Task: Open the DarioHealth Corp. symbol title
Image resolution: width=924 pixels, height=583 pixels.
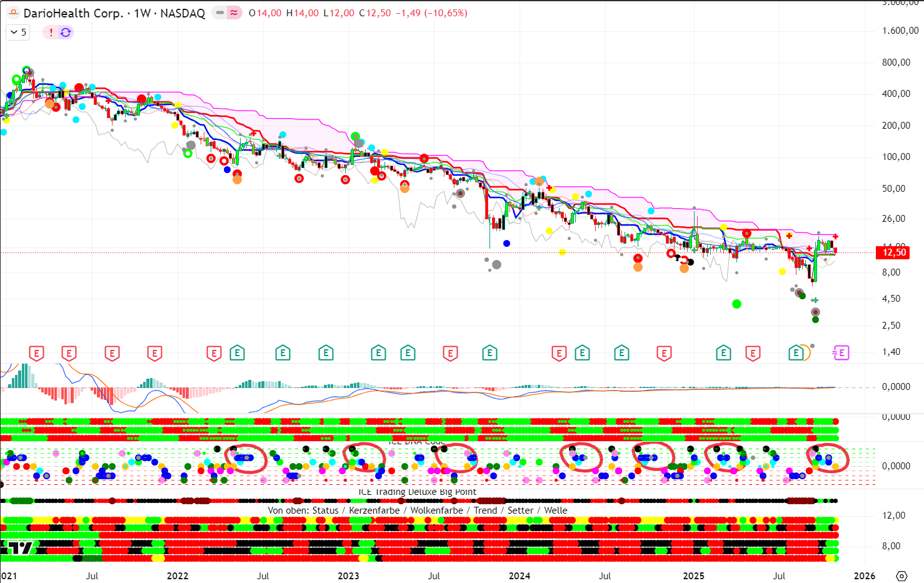Action: click(73, 13)
